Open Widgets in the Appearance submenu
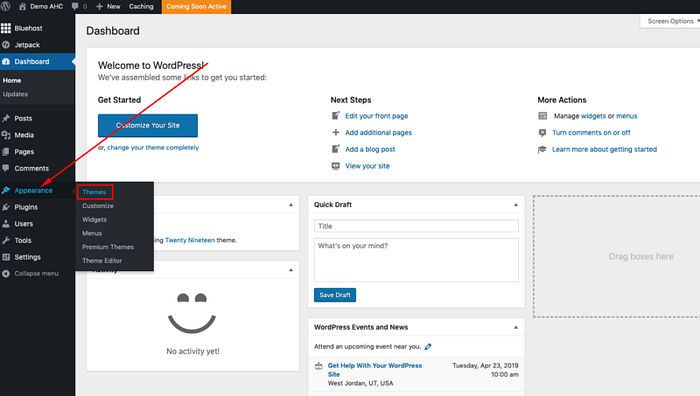The width and height of the screenshot is (700, 396). (x=94, y=220)
